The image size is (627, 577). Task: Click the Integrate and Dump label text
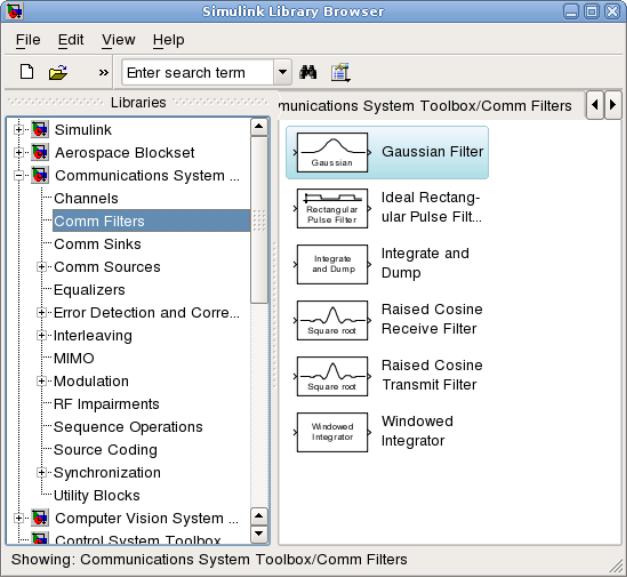click(425, 263)
